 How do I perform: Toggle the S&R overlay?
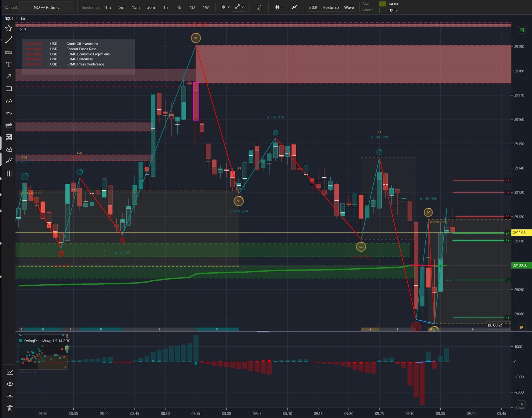coord(313,7)
